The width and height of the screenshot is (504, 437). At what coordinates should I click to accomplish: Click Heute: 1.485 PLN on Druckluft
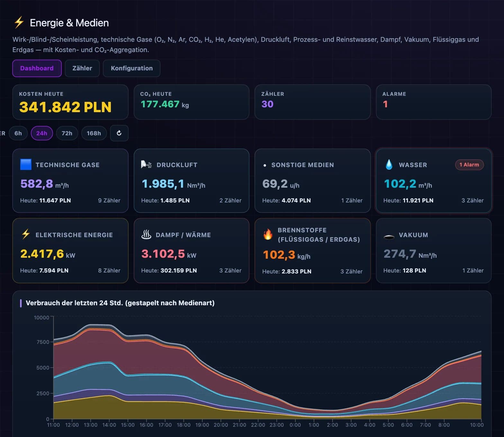coord(165,201)
